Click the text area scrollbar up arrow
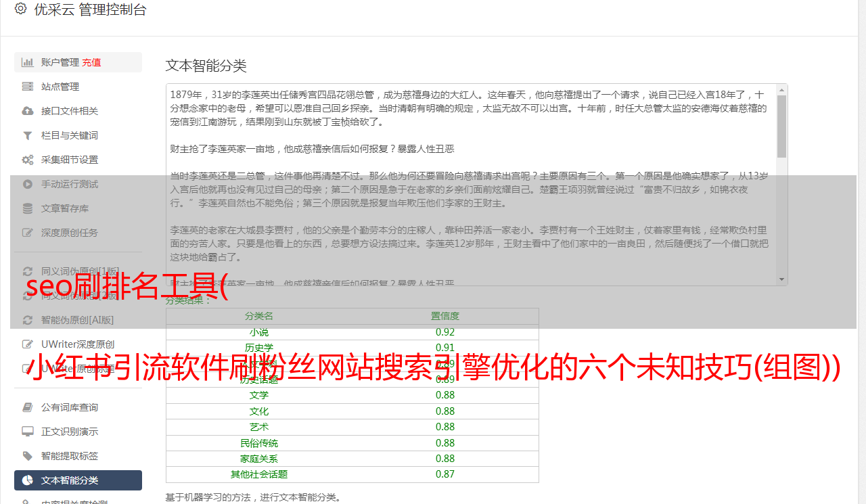Screen dimensions: 866x504 click(782, 89)
